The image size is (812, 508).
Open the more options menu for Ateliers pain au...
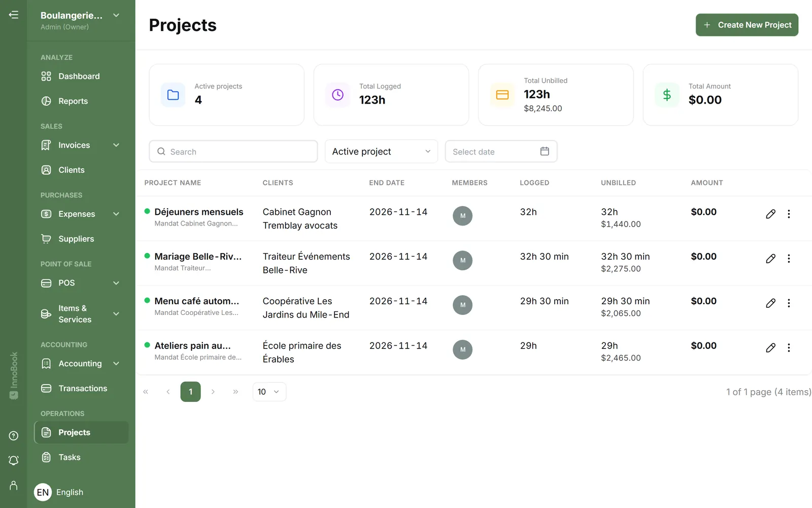tap(789, 348)
